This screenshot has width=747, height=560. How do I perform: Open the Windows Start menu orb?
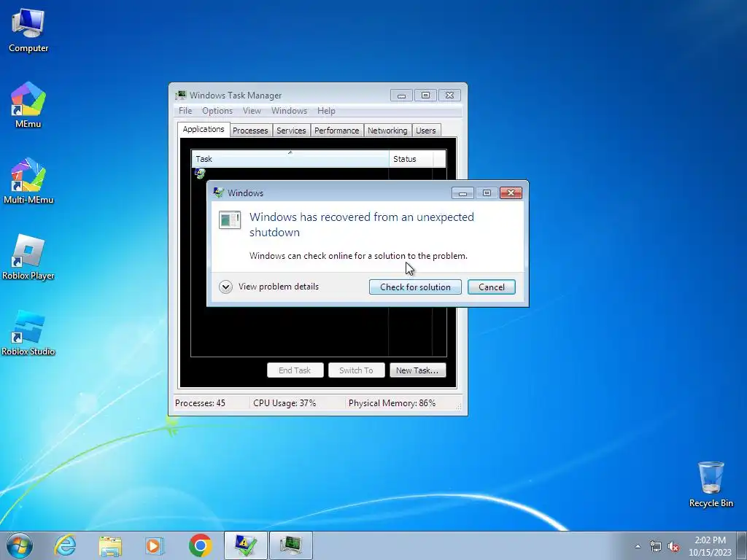click(20, 545)
